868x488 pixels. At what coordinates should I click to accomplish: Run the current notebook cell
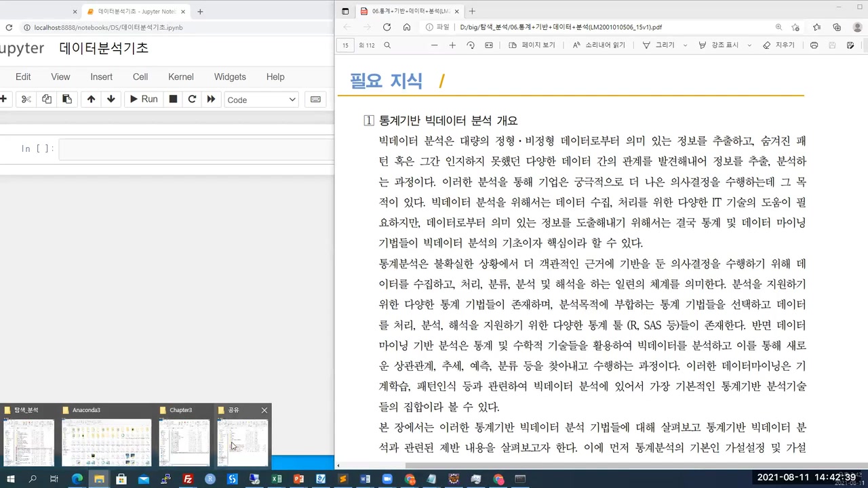pyautogui.click(x=143, y=99)
